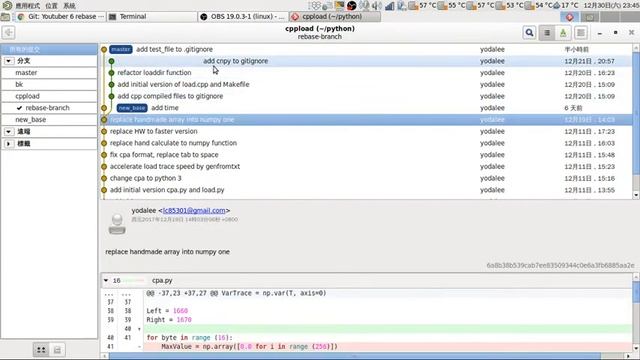This screenshot has width=640, height=360.
Task: Click the OBS tray icon in top panel
Action: click(x=351, y=5)
